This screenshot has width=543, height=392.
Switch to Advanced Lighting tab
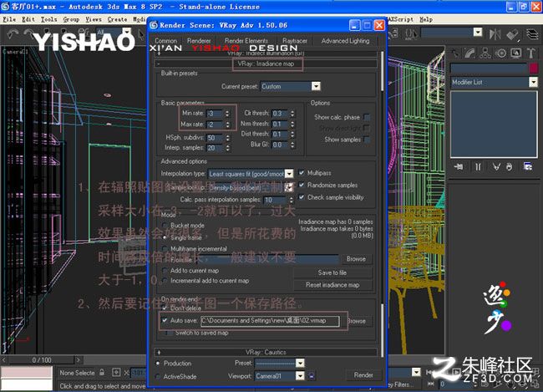click(x=345, y=41)
